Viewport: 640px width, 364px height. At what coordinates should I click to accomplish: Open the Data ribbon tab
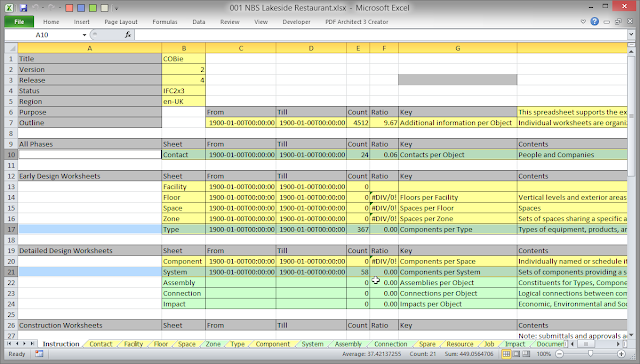pos(199,22)
